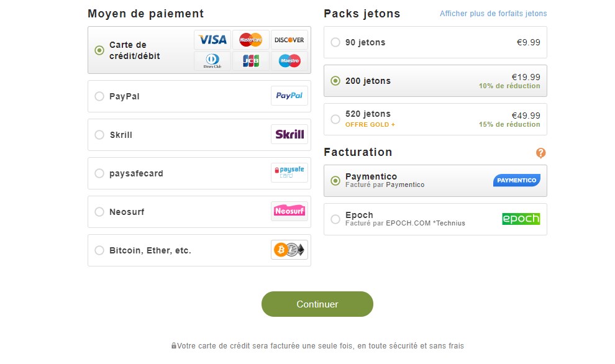
Task: Select the Neosurf payment option
Action: coord(199,212)
